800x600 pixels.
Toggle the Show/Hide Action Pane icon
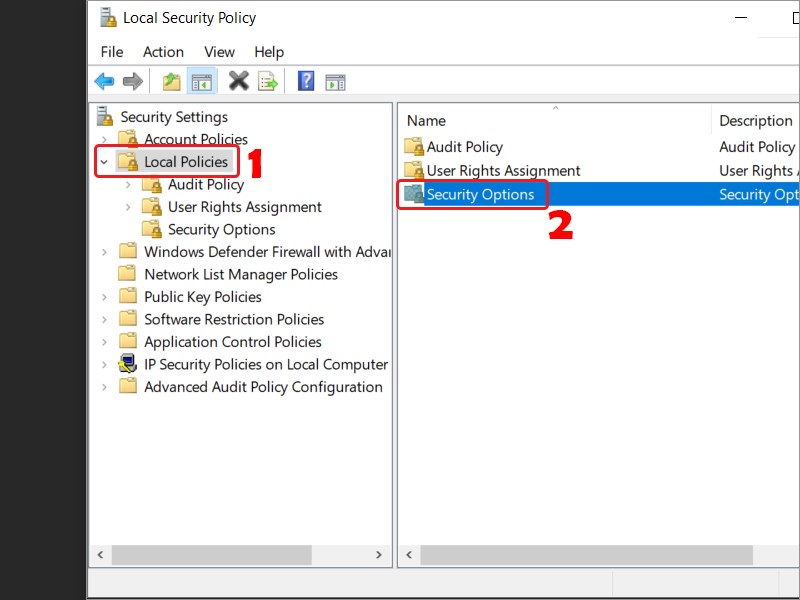coord(335,82)
